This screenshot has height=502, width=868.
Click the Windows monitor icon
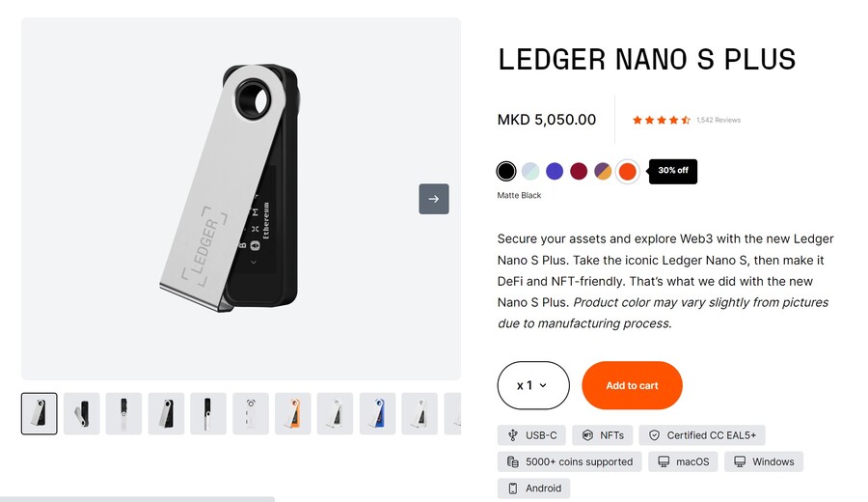click(x=740, y=461)
